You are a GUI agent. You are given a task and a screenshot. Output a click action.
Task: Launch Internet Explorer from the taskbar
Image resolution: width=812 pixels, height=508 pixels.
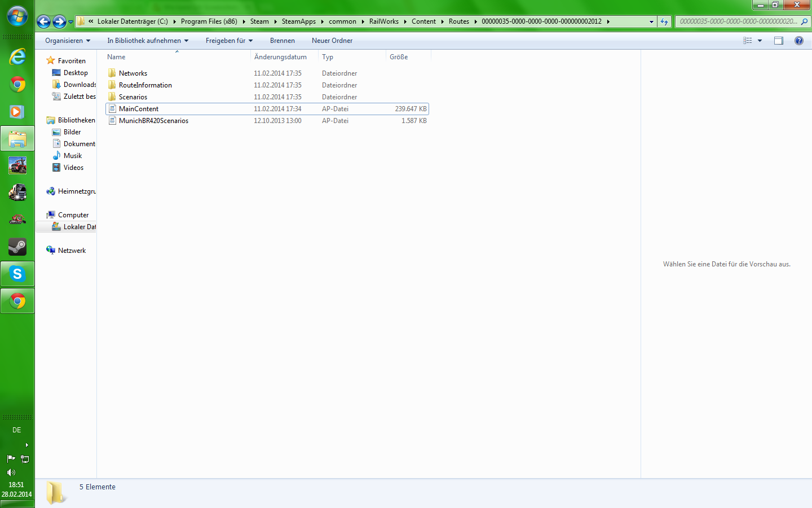pos(17,57)
